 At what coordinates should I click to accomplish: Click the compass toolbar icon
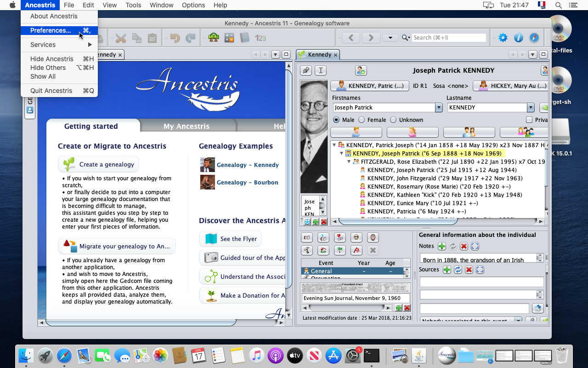coord(534,38)
